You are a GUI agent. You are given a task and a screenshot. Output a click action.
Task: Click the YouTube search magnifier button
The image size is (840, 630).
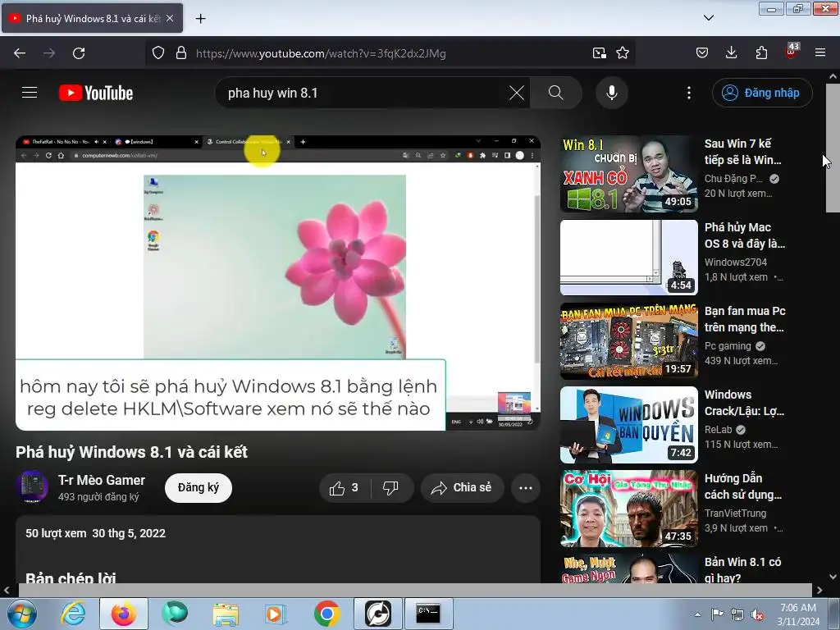(x=555, y=93)
